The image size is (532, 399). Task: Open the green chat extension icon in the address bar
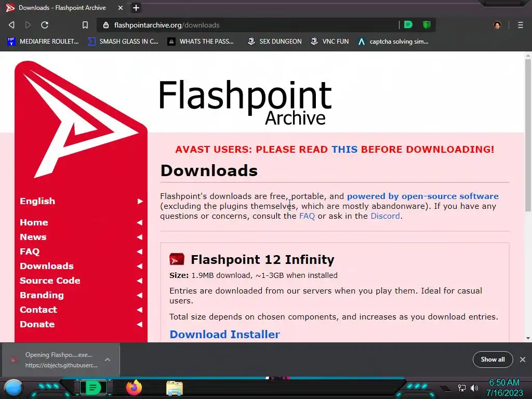click(408, 24)
